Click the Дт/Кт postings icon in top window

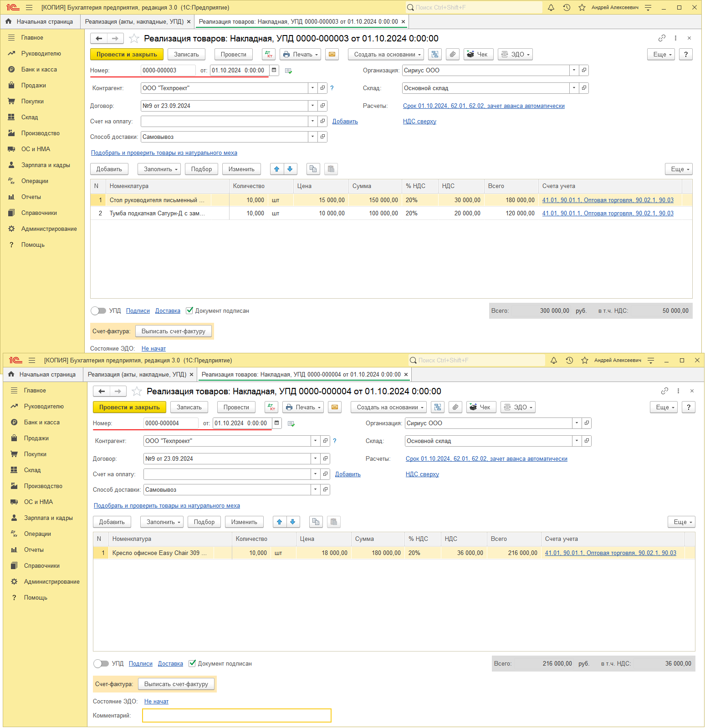[x=269, y=54]
